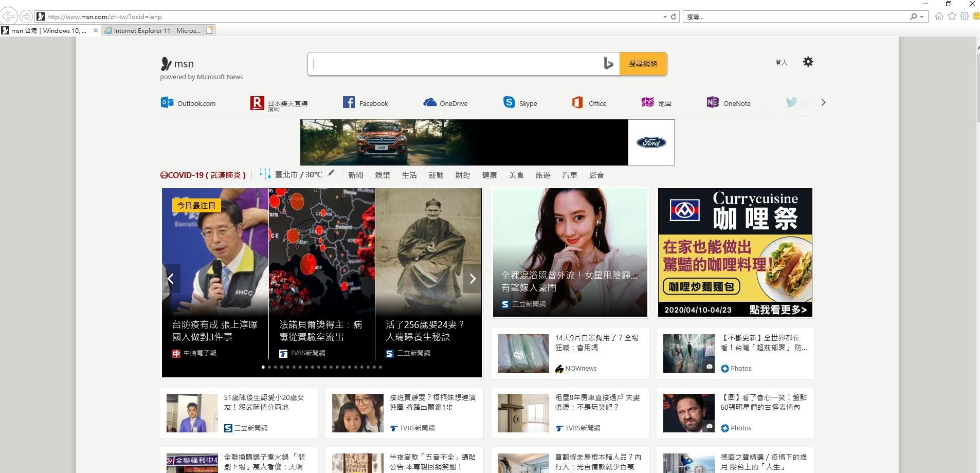This screenshot has width=980, height=473.
Task: Click the URL address field
Action: (x=350, y=16)
